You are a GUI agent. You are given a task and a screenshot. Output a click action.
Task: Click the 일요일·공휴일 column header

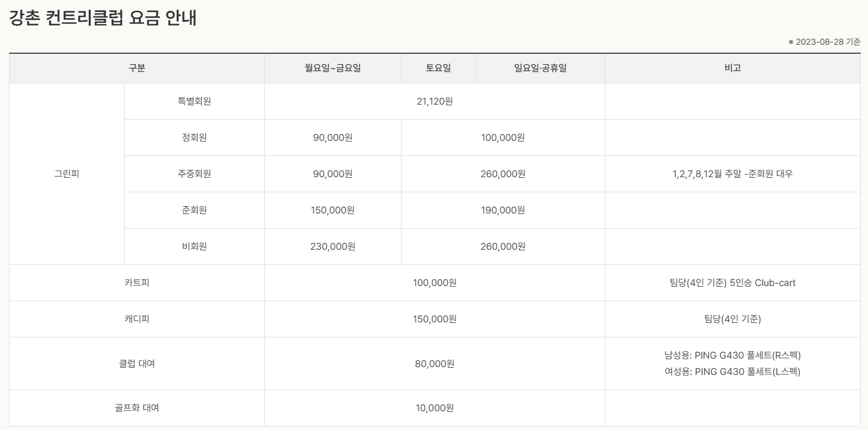[540, 68]
